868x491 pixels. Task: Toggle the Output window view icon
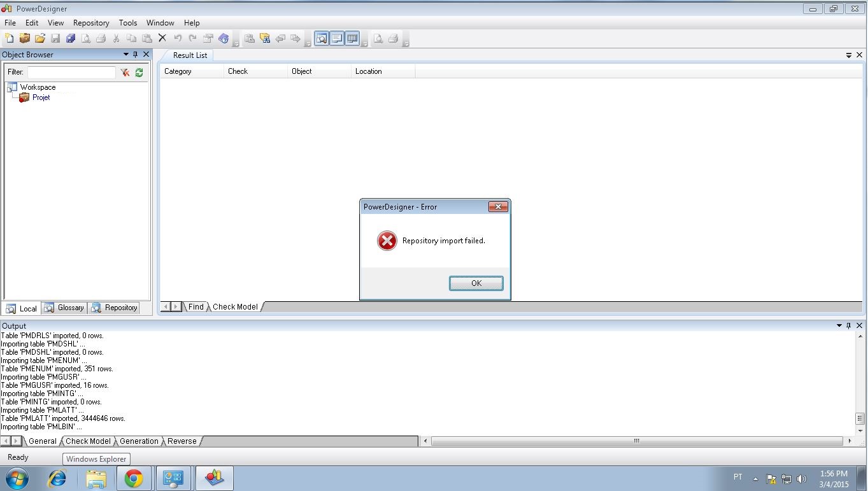pyautogui.click(x=337, y=38)
